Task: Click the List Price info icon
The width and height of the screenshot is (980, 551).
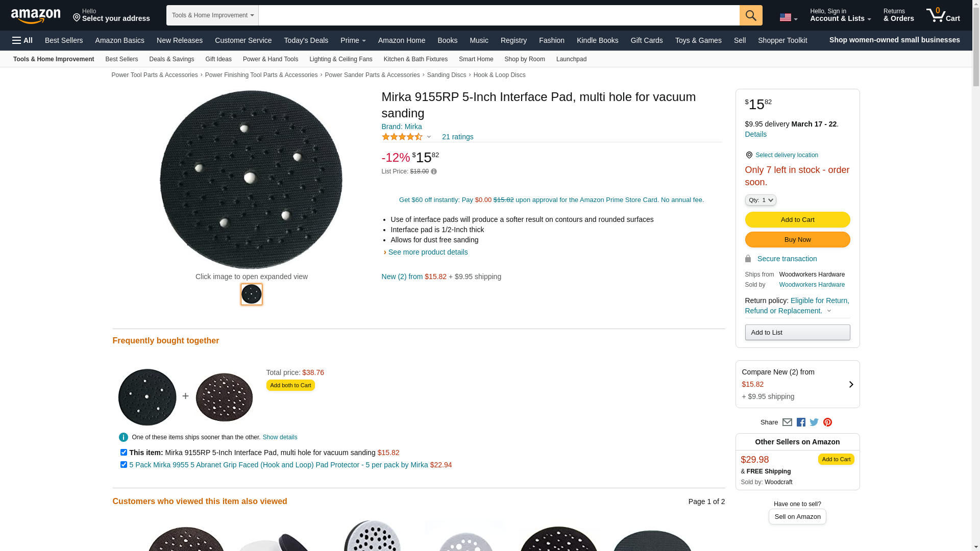Action: click(x=434, y=171)
